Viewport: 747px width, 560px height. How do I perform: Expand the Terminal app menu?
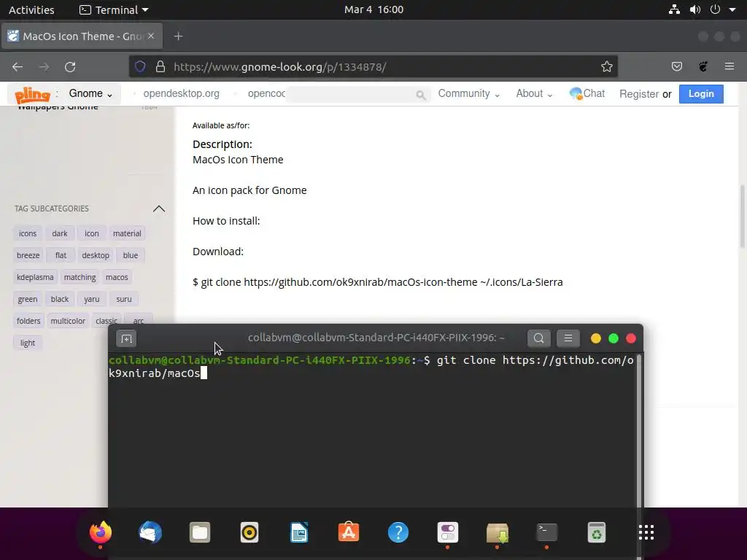[114, 9]
